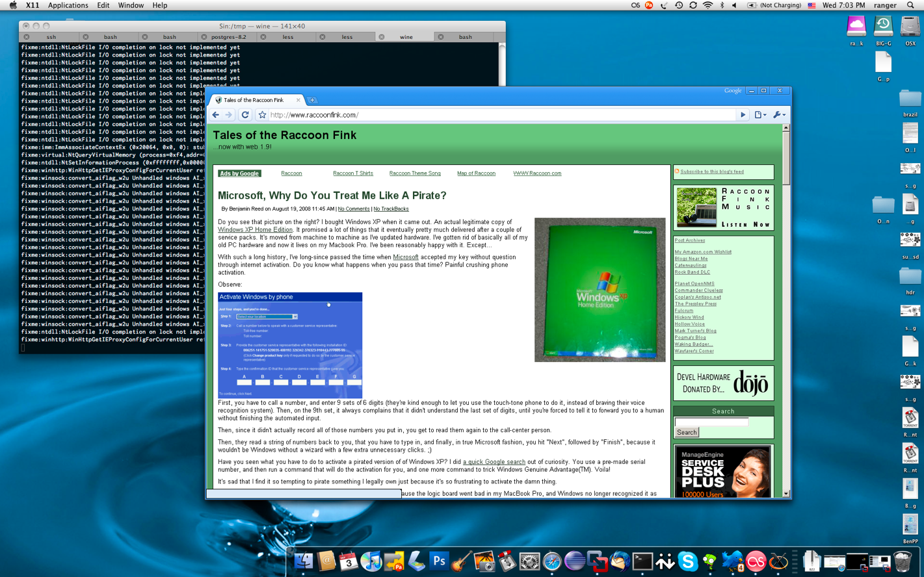Screen dimensions: 924x577
Task: Launch Skype from the Dock
Action: click(x=687, y=561)
